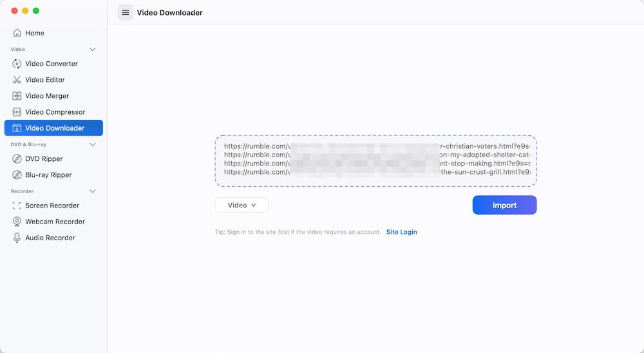The height and width of the screenshot is (353, 644).
Task: Click the tip text about signing in
Action: pos(298,232)
